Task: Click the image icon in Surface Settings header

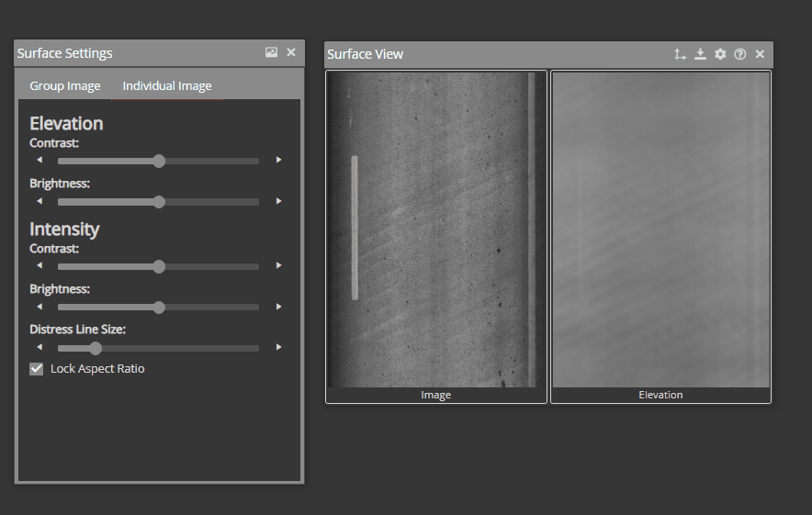Action: click(271, 53)
